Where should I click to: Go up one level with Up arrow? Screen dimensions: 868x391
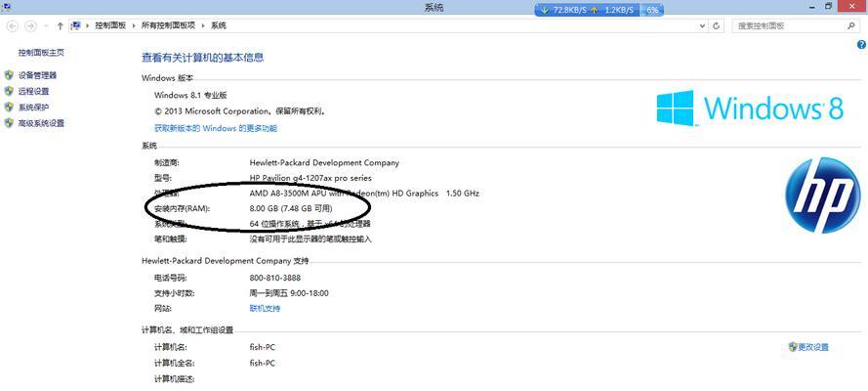tap(60, 26)
